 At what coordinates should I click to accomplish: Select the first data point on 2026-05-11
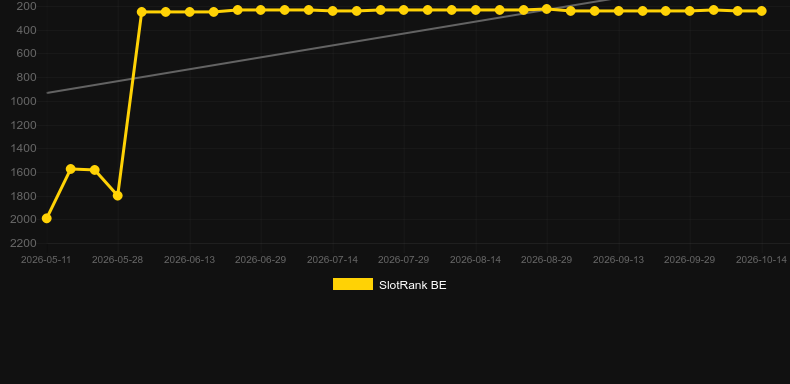(46, 218)
